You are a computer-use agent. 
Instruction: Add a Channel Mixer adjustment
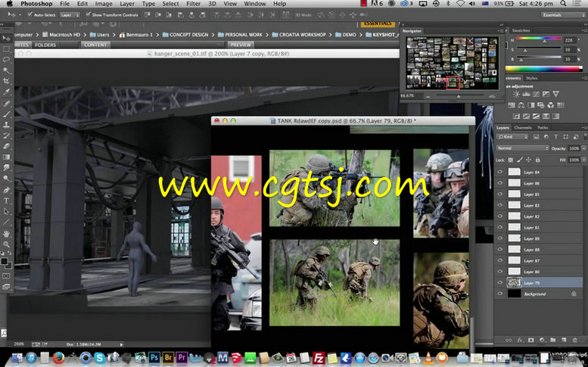point(551,105)
